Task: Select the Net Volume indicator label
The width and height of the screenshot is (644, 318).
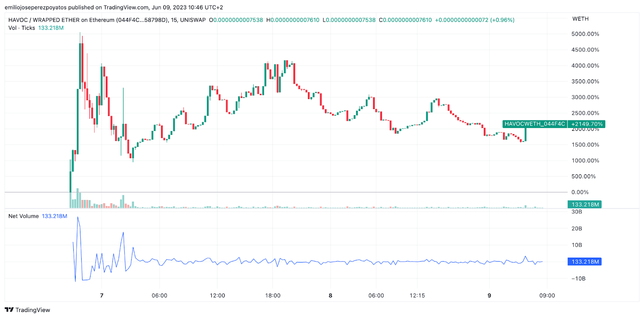Action: pos(23,216)
